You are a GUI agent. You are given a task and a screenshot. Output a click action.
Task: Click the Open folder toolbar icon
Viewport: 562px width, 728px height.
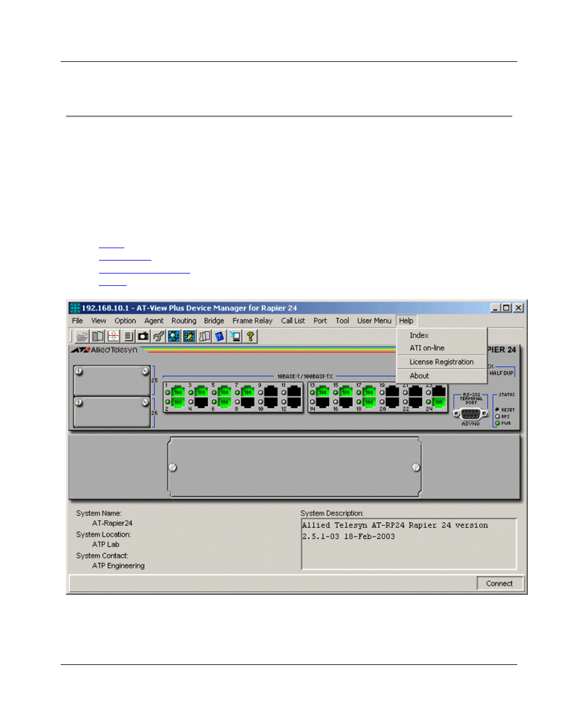click(x=82, y=336)
